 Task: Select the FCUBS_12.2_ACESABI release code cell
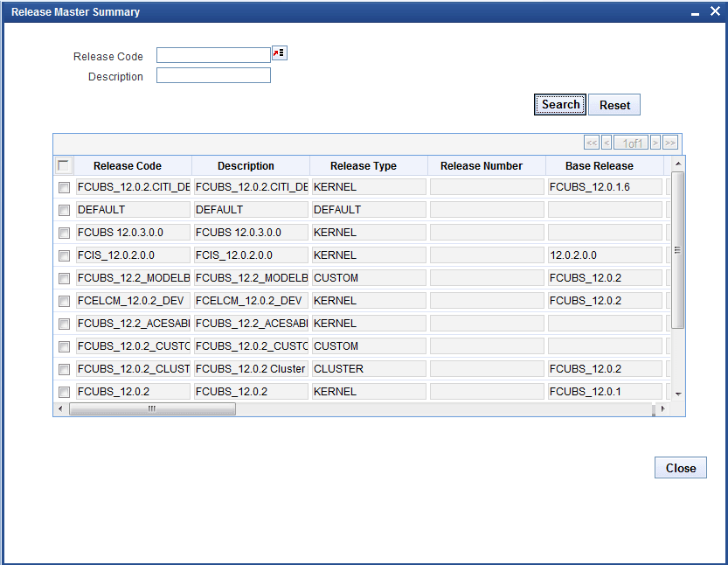[133, 324]
